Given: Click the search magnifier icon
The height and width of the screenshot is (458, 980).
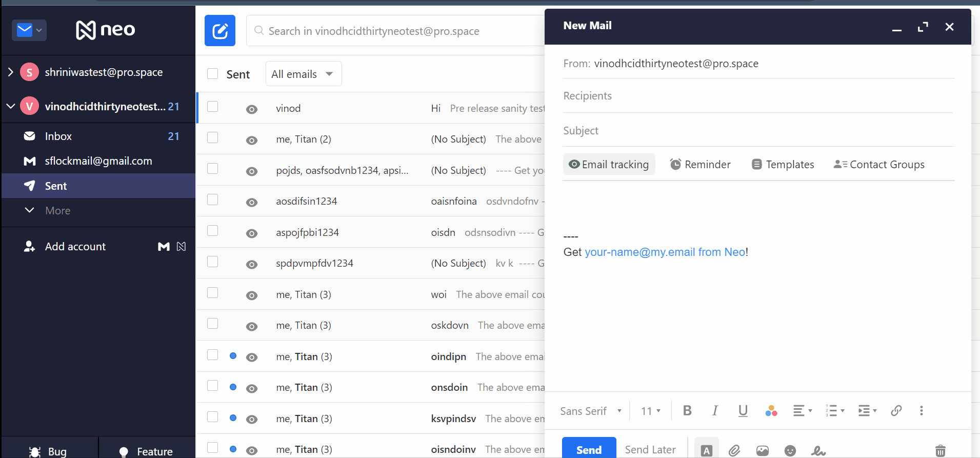Looking at the screenshot, I should coord(259,31).
